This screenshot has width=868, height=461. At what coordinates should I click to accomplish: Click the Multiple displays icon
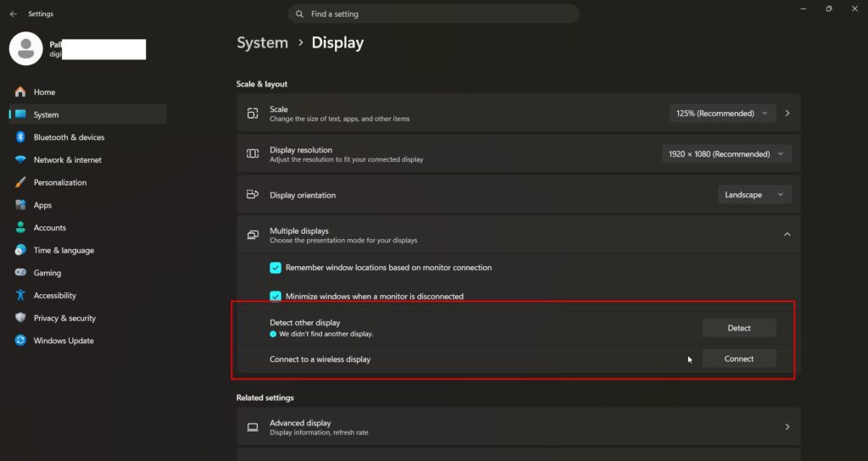(253, 235)
